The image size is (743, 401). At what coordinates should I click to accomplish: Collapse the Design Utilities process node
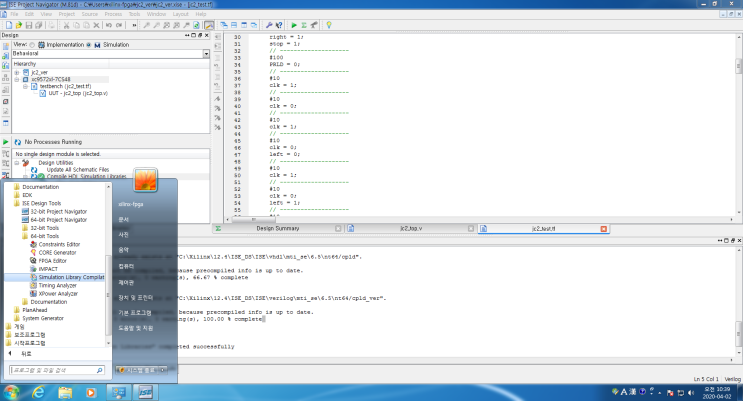[x=17, y=163]
